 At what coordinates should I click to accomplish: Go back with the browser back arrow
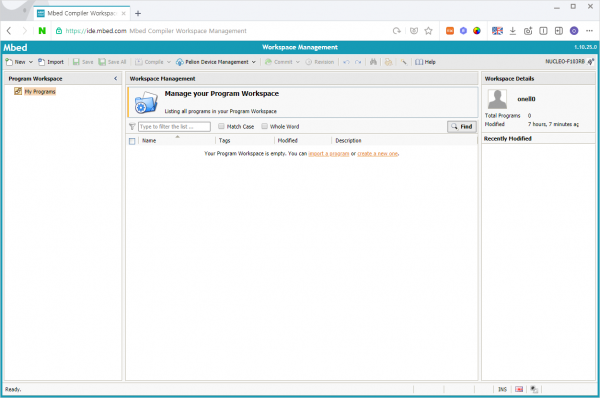pyautogui.click(x=9, y=31)
